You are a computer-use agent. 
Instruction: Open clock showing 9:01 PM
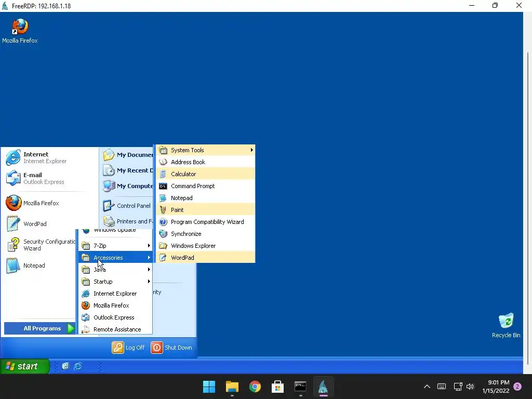pyautogui.click(x=496, y=387)
